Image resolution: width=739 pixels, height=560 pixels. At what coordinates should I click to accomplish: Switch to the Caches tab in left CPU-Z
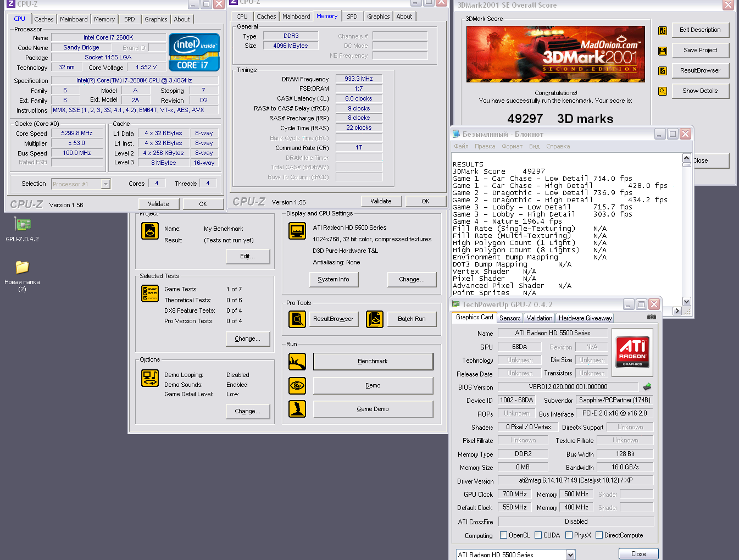(44, 19)
